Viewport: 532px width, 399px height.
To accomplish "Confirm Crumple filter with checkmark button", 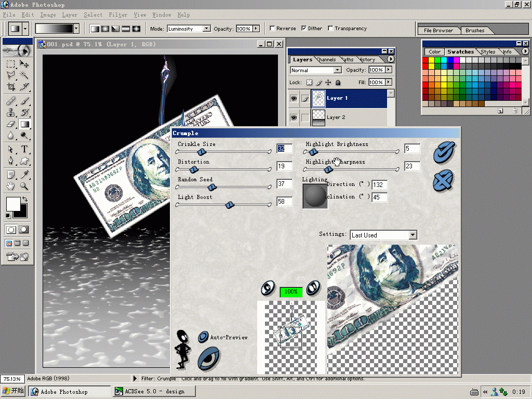I will pos(444,152).
